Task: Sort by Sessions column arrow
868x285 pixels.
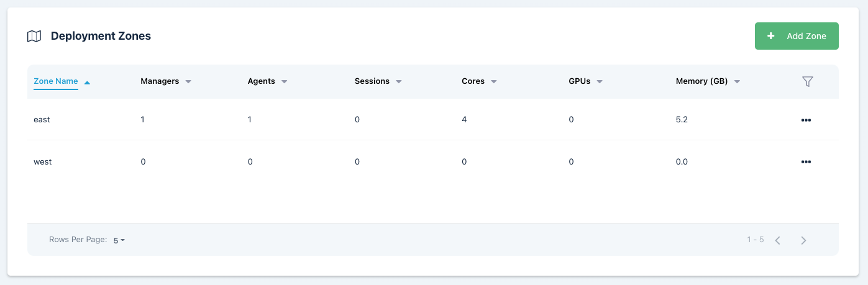Action: pos(399,82)
